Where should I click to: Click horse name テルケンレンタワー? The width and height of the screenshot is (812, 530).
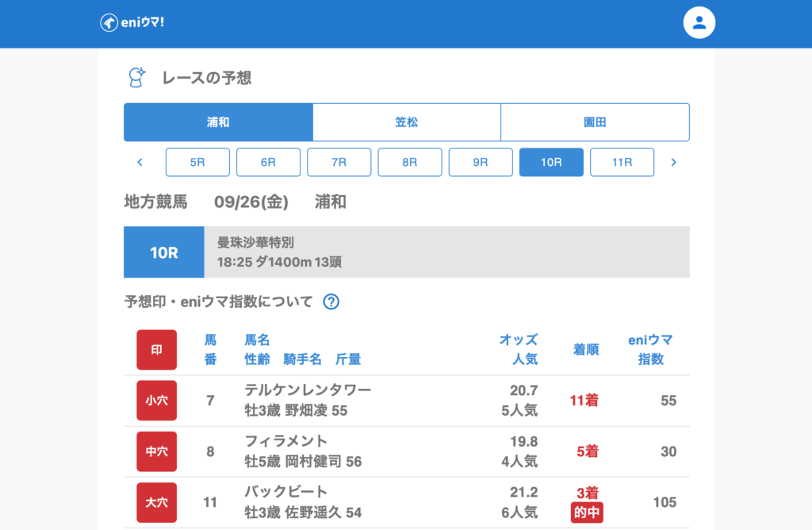coord(308,390)
